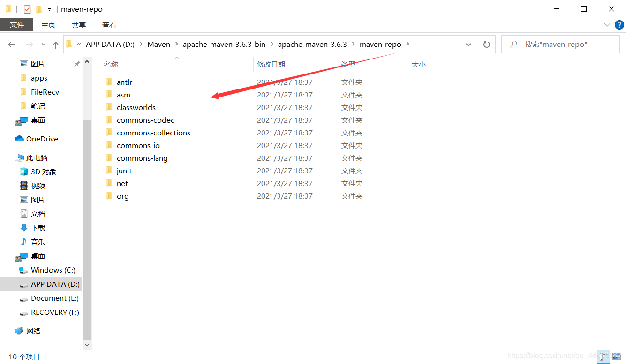Sort by the 名称 column header

point(111,64)
